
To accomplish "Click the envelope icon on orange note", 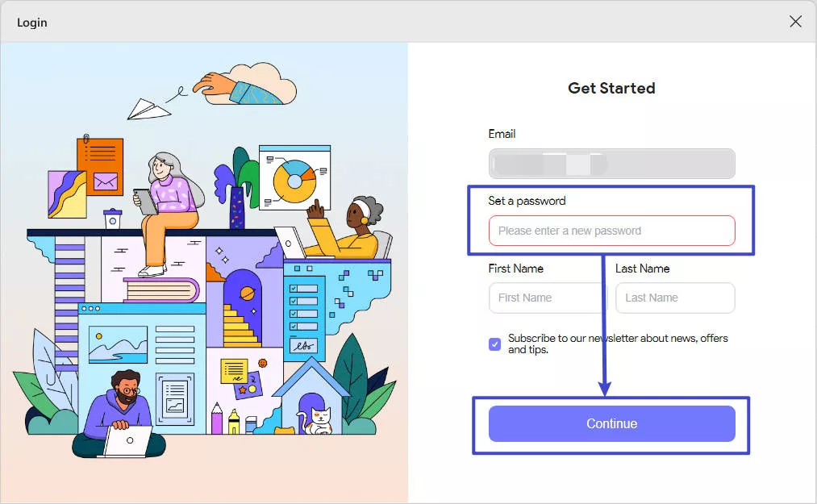I will pos(106,181).
